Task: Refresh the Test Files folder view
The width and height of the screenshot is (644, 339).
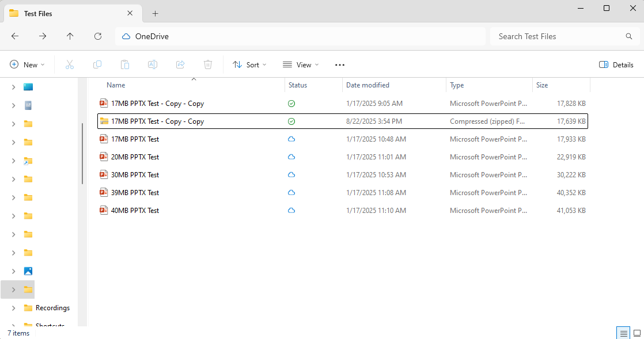Action: 98,36
